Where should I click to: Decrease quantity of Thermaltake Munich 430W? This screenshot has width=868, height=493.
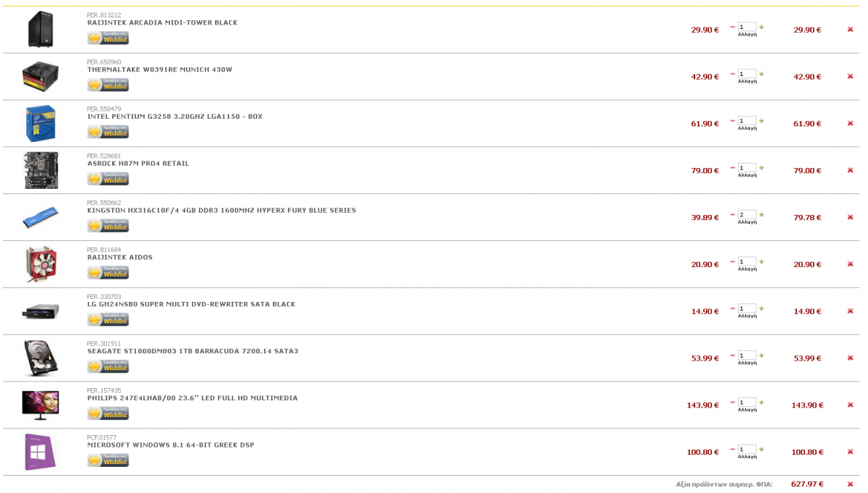[733, 74]
